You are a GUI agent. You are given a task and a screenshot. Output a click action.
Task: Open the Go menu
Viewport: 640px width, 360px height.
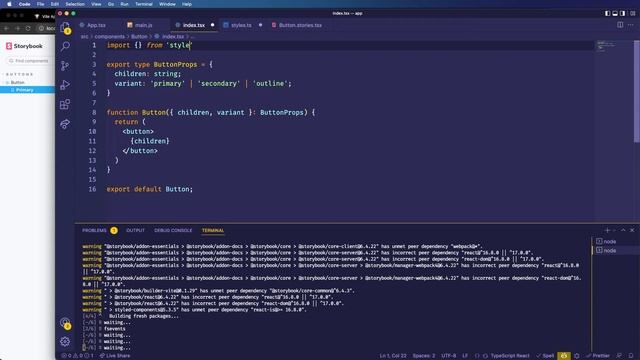[x=111, y=4]
